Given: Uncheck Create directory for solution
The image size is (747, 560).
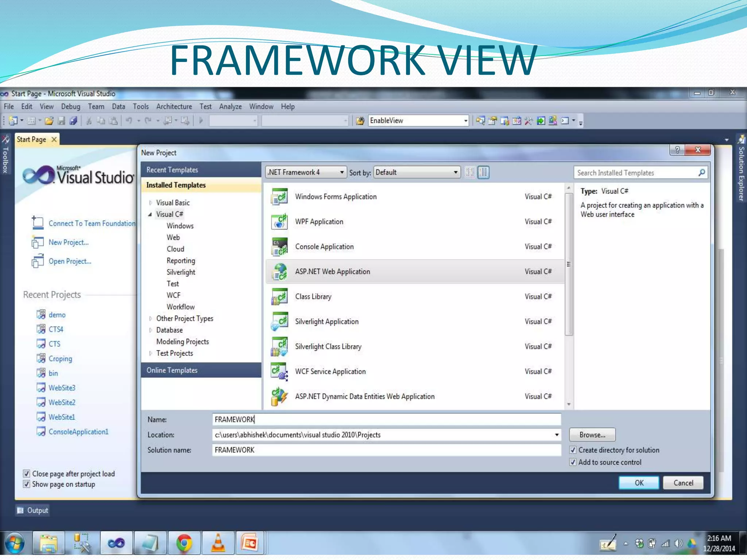Looking at the screenshot, I should 573,450.
